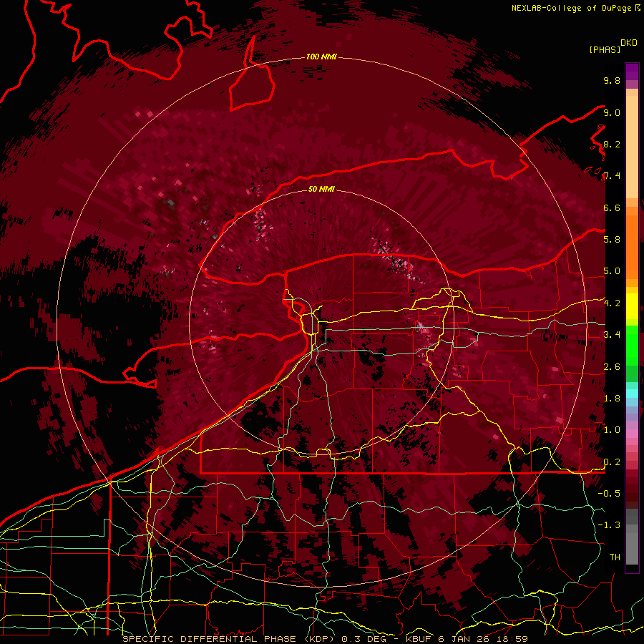
Task: Click the 2.6 value on the color scale
Action: point(612,367)
